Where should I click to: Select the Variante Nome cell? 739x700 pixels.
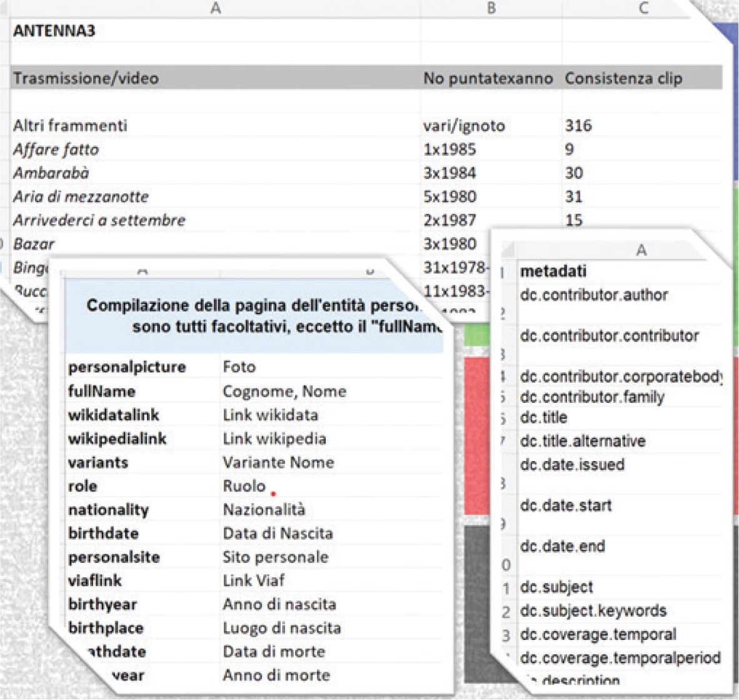(x=331, y=462)
